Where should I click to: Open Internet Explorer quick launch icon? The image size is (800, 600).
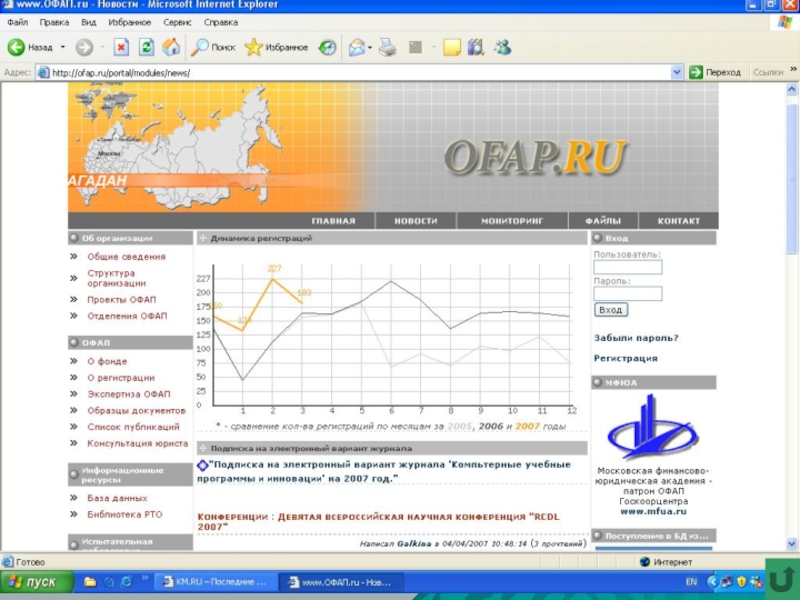point(126,582)
